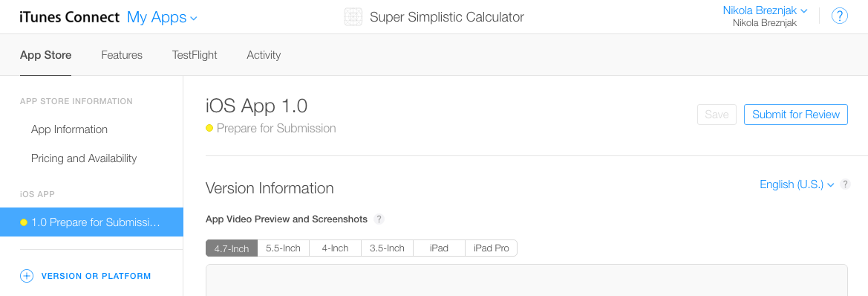Switch to the Features tab
Viewport: 868px width, 296px height.
tap(122, 55)
